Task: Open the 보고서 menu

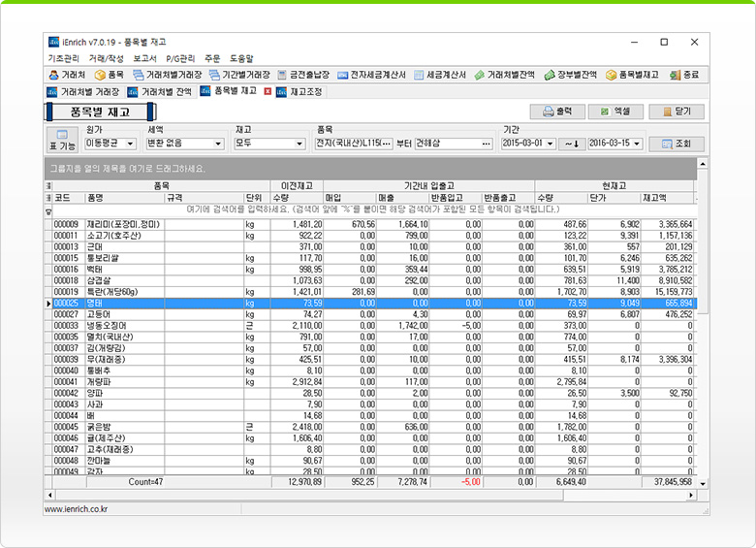Action: click(144, 58)
